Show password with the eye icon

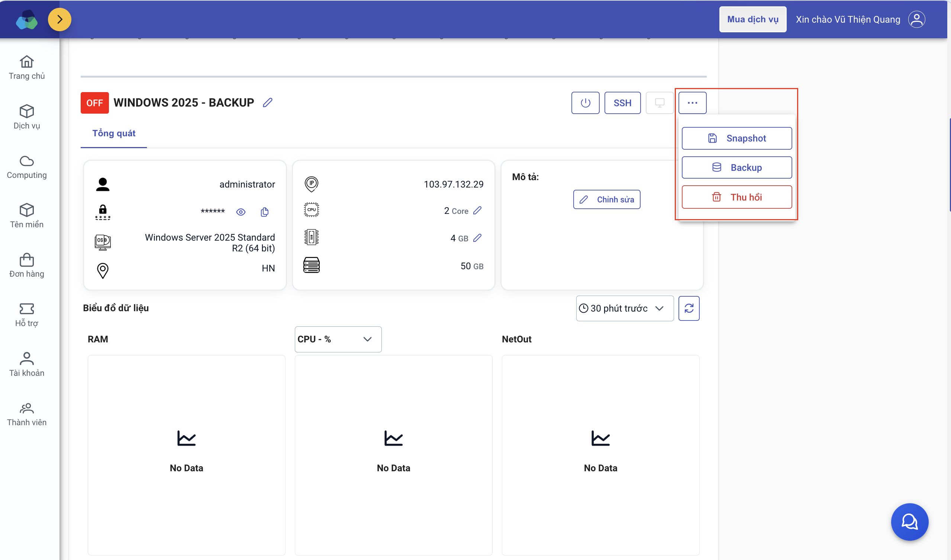tap(241, 212)
